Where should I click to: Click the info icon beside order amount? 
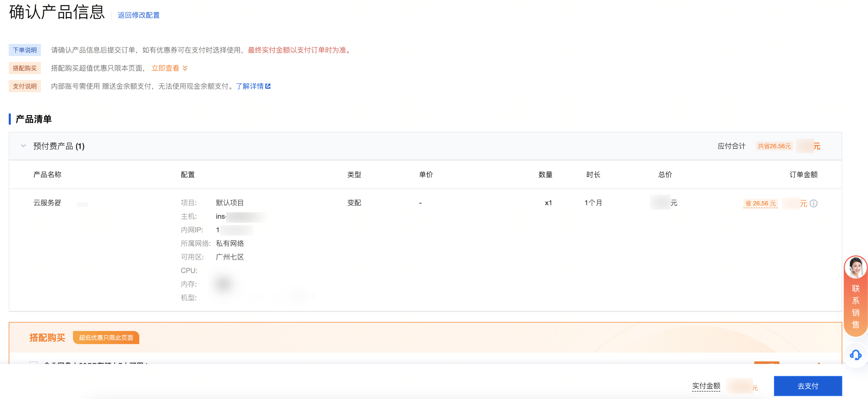click(814, 203)
